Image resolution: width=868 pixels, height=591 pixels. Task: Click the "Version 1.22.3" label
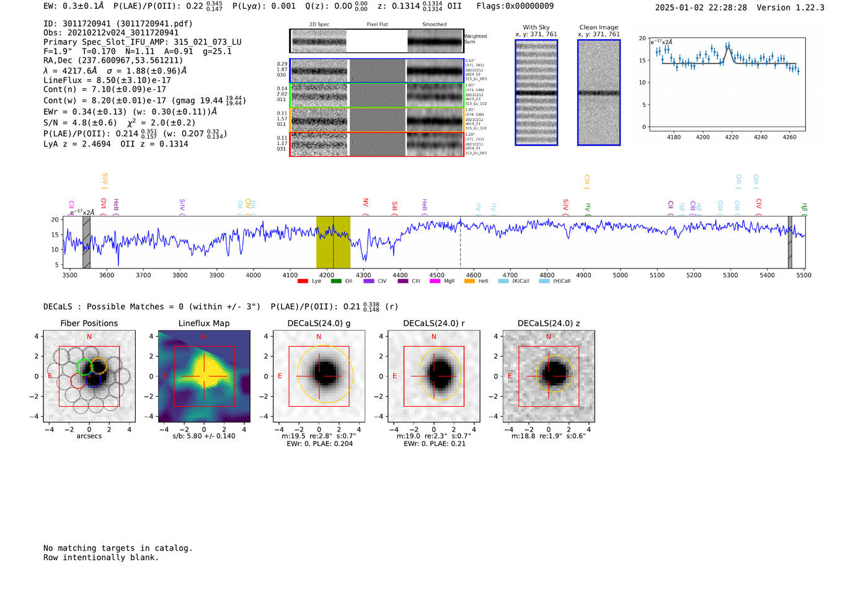(790, 7)
